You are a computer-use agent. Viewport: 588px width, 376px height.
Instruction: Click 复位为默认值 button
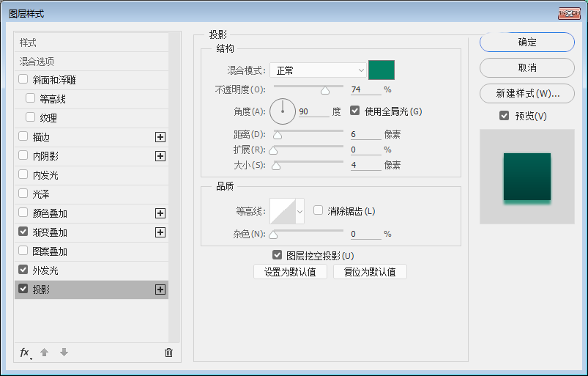tap(370, 272)
